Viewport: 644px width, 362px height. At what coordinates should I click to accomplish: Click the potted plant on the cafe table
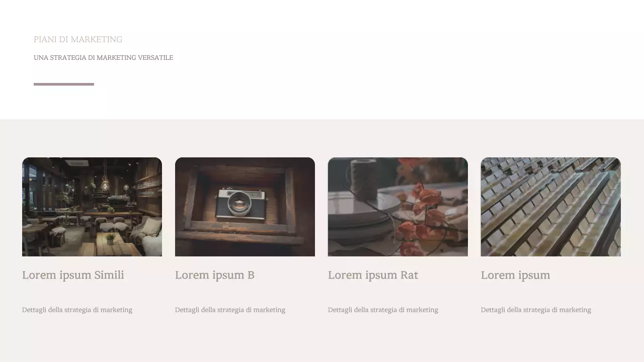(x=110, y=239)
